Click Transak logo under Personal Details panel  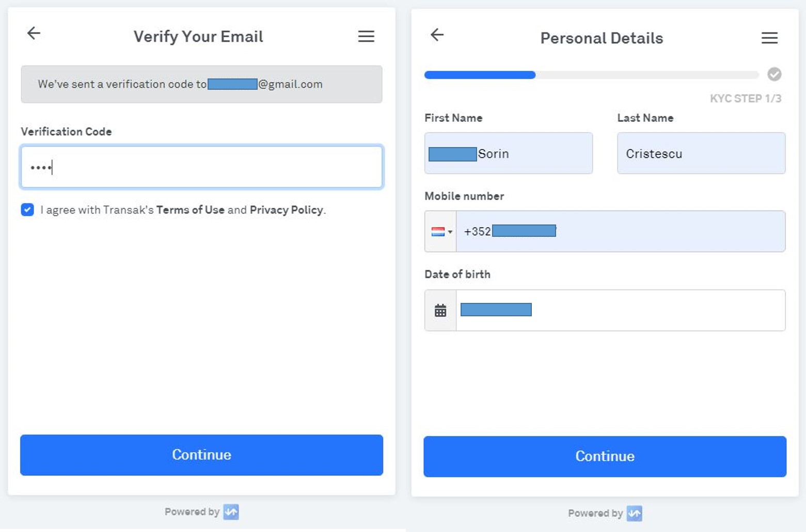pyautogui.click(x=634, y=513)
